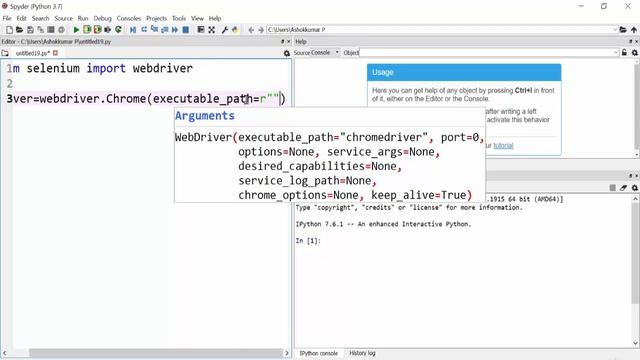640x360 pixels.
Task: Step over the current line debug icon
Action: pos(144,30)
